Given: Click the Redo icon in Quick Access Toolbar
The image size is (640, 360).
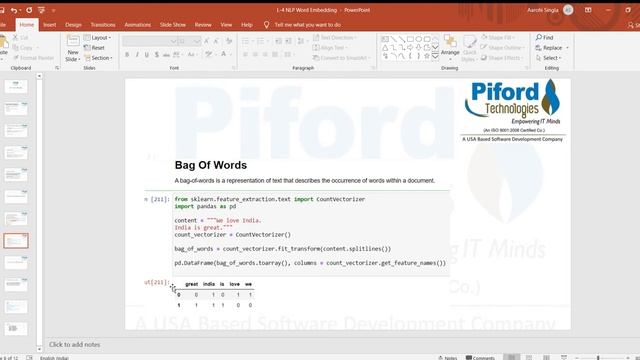Looking at the screenshot, I should click(29, 10).
